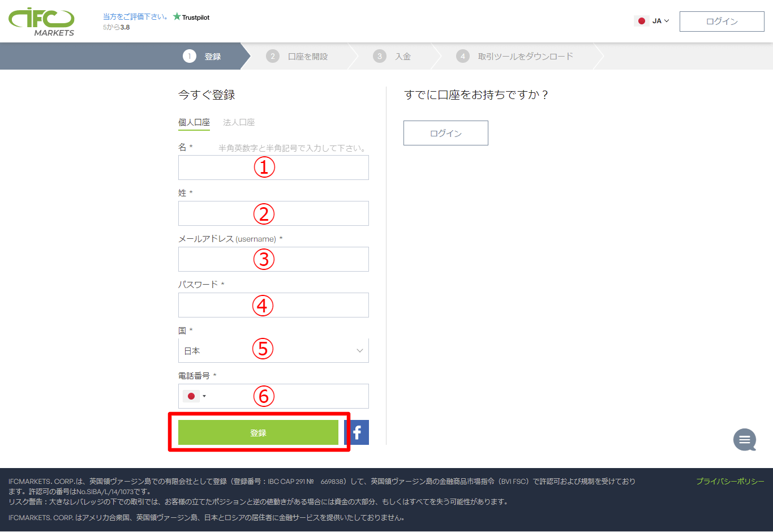Click the flag icon next to JA
The height and width of the screenshot is (532, 773).
coord(641,20)
